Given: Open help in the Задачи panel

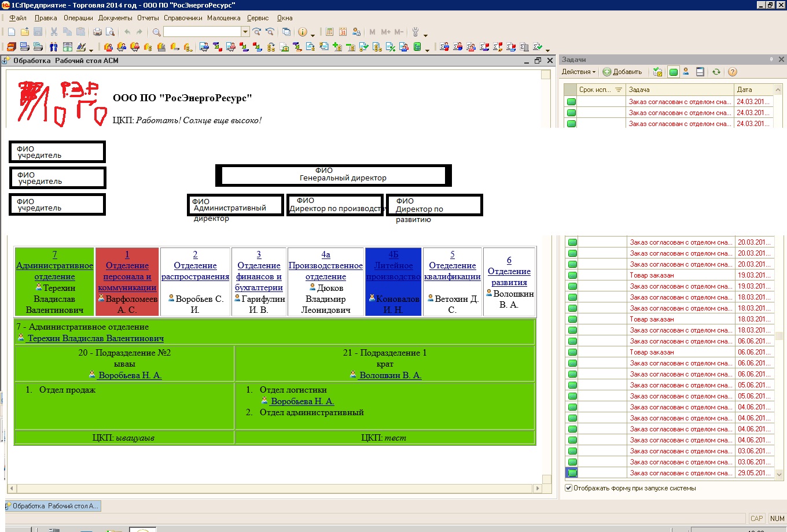Looking at the screenshot, I should [x=733, y=72].
